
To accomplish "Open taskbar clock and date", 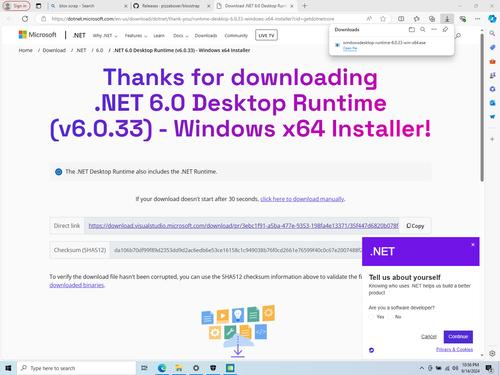I will [471, 368].
